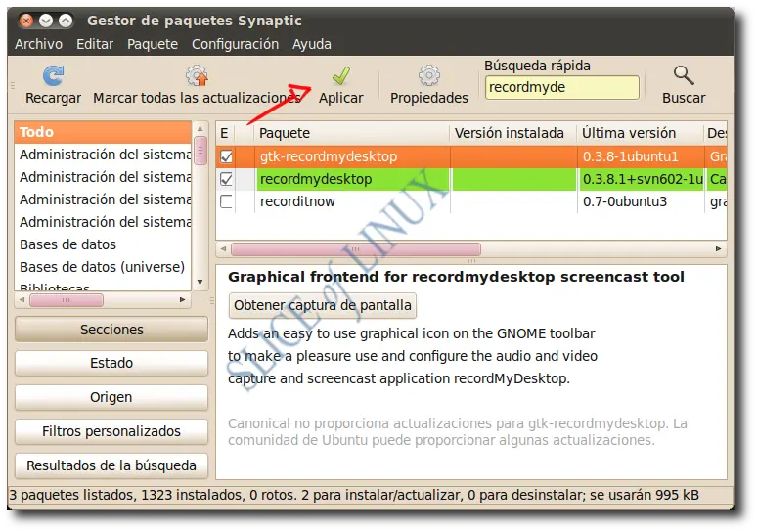Open the Editar menu
Image resolution: width=757 pixels, height=532 pixels.
click(x=95, y=44)
